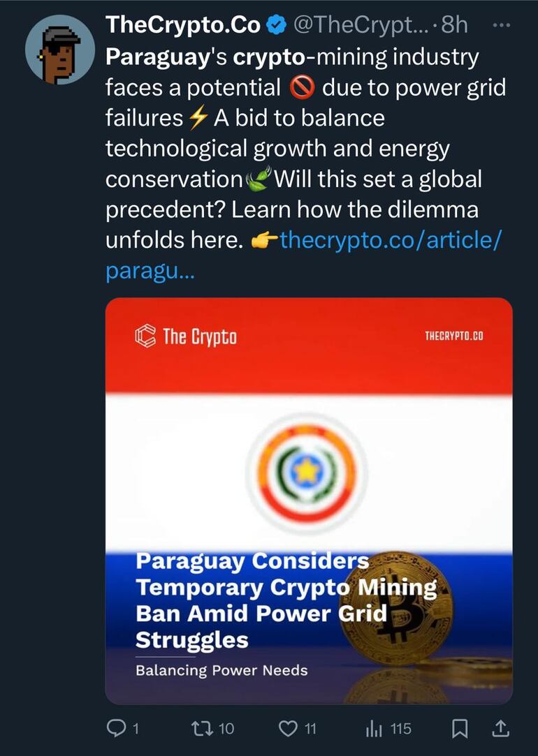Viewport: 538px width, 756px height.
Task: Click the blue verified badge
Action: [x=276, y=26]
